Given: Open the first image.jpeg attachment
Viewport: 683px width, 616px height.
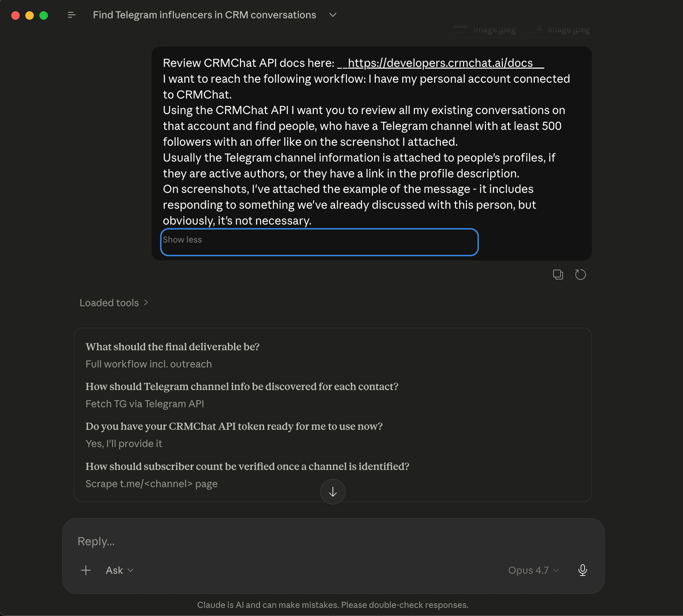Looking at the screenshot, I should tap(485, 30).
